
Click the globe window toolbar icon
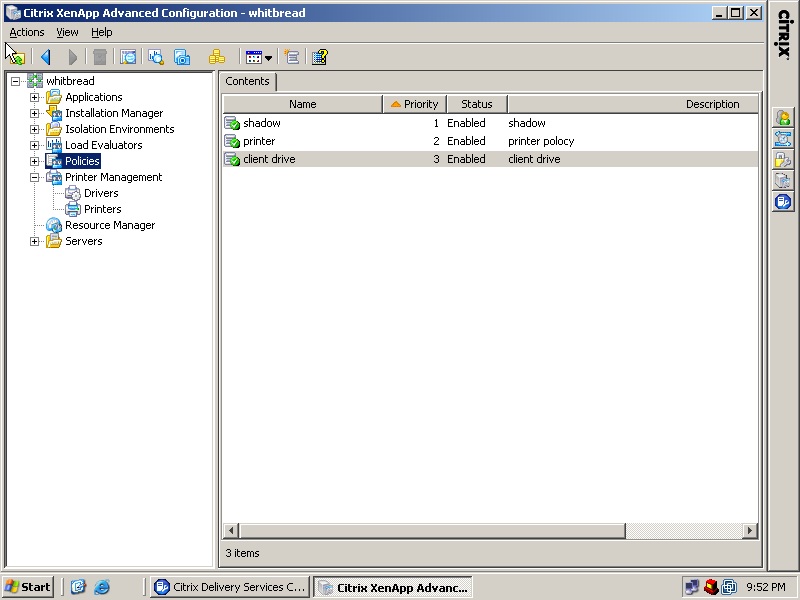click(128, 57)
